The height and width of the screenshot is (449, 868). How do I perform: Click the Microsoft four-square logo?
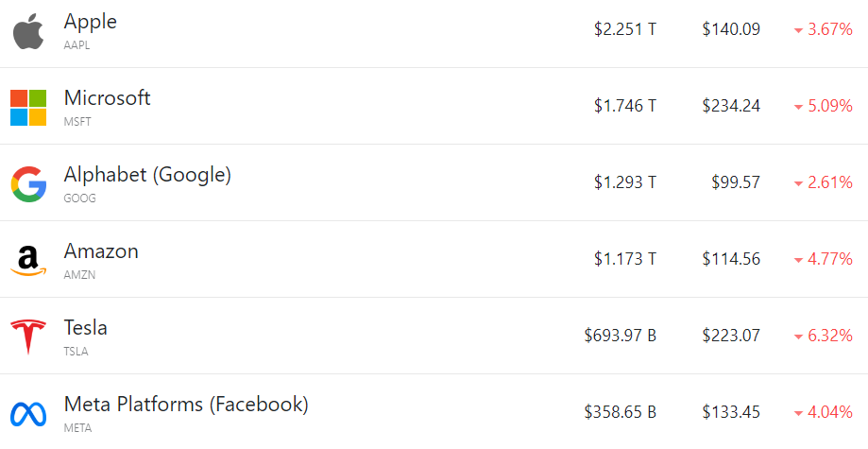[28, 108]
